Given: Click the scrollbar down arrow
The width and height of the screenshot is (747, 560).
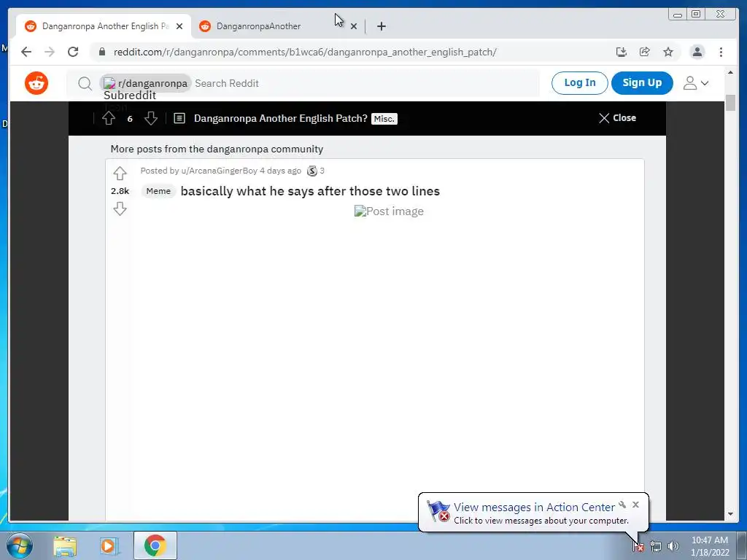Looking at the screenshot, I should [730, 514].
